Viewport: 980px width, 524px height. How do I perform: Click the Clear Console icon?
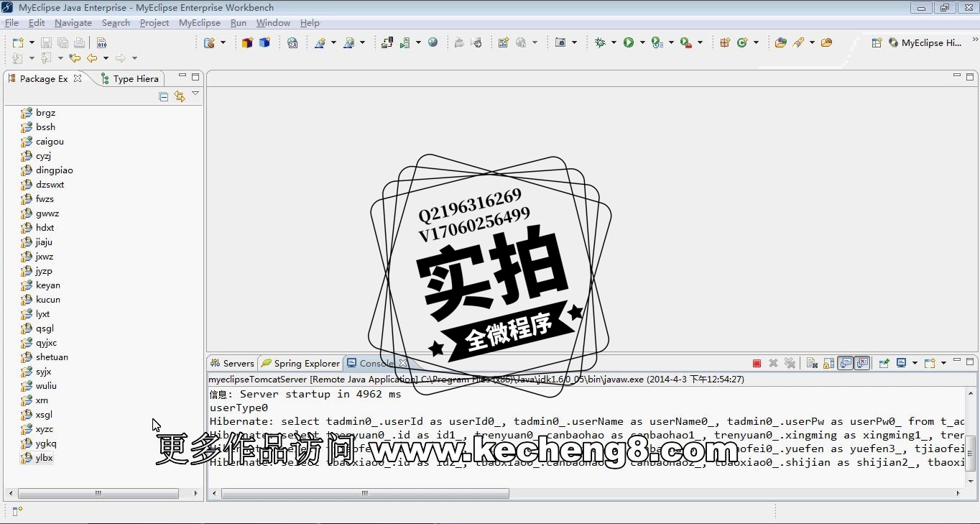click(x=812, y=364)
